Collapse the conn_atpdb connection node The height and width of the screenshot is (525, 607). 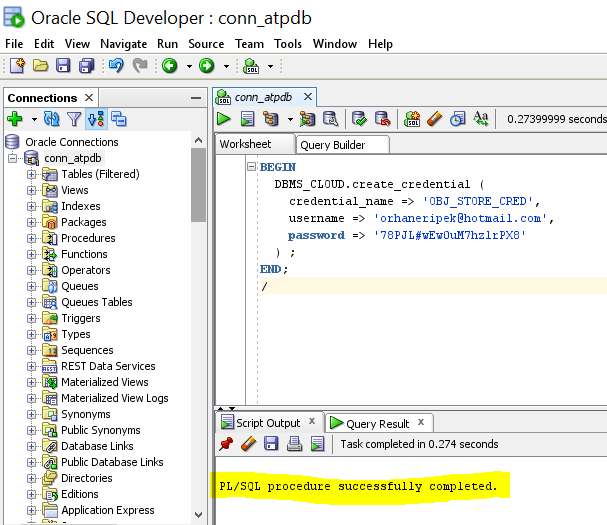tap(13, 158)
